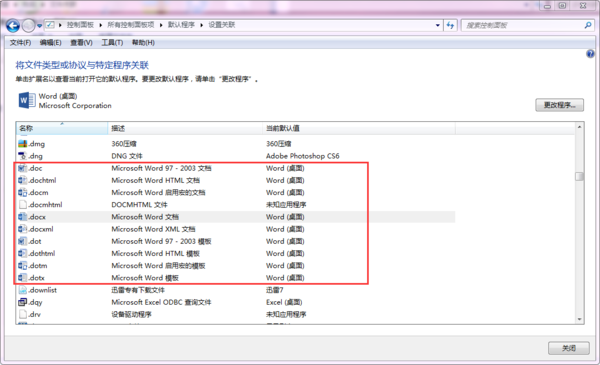Viewport: 600px width, 365px height.
Task: Click the list scrollbar up arrow
Action: click(579, 127)
